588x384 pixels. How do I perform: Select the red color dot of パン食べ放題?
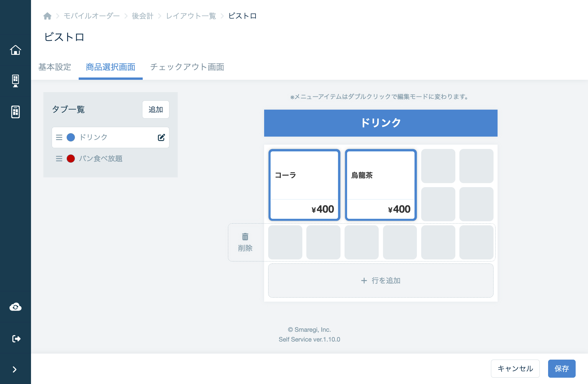tap(70, 159)
